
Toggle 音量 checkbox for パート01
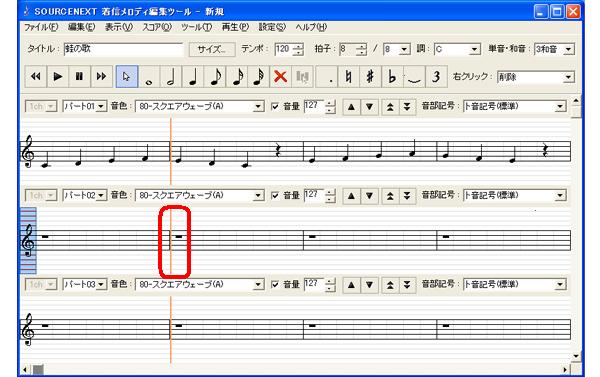coord(275,106)
